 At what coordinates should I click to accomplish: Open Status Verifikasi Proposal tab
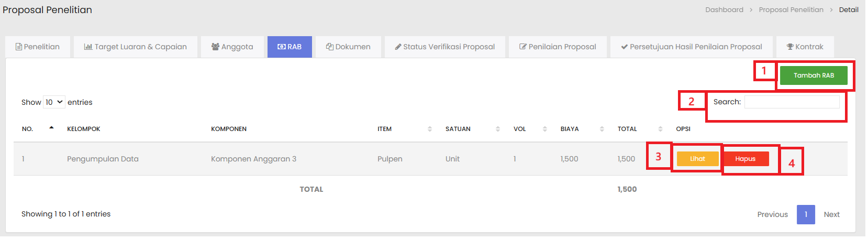tap(444, 47)
